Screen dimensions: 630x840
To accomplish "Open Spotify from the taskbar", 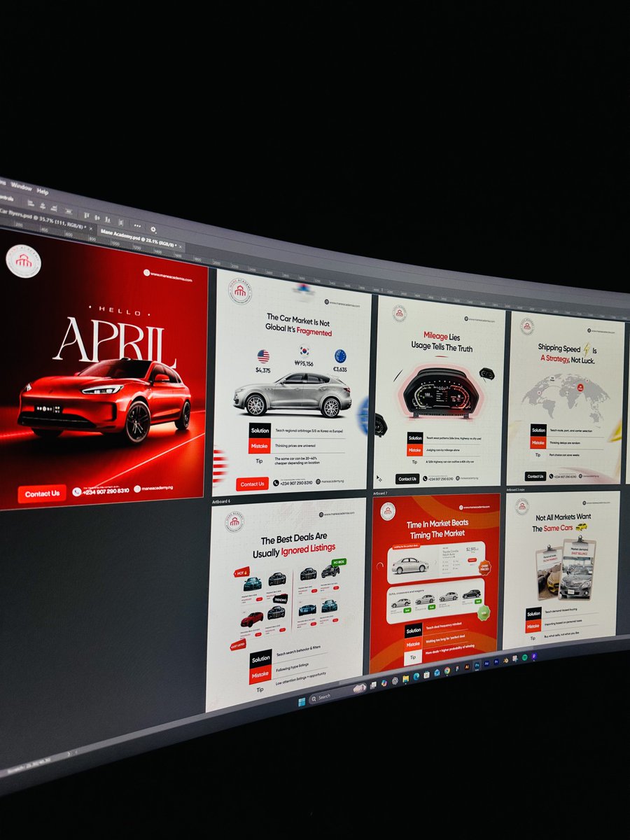I will 524,657.
